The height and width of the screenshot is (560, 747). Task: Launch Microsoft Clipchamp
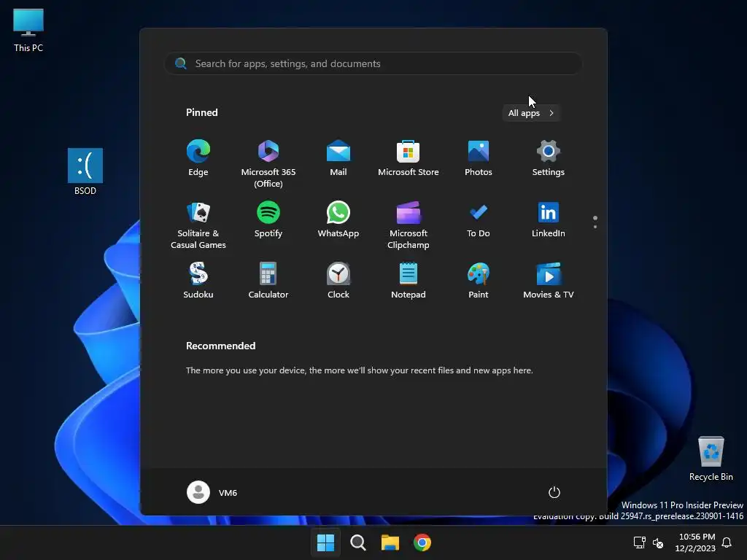[x=409, y=225]
